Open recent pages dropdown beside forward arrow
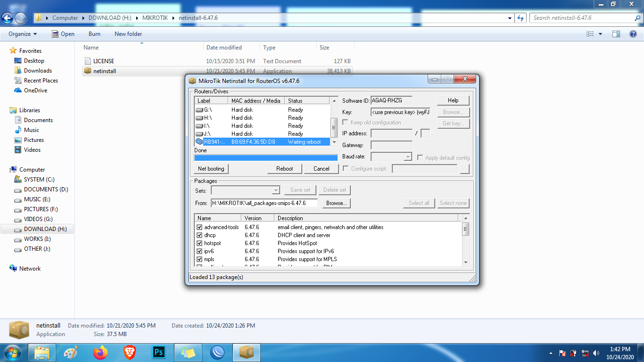 [x=30, y=18]
